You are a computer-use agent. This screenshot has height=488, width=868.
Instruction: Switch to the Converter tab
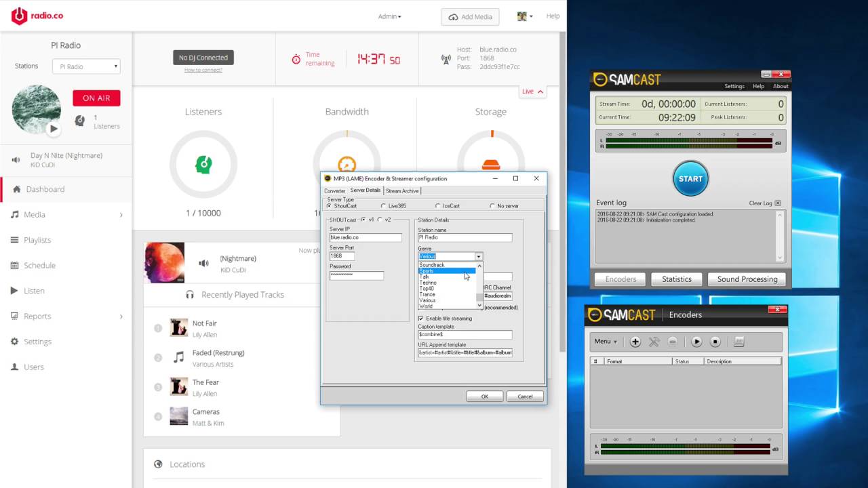[x=335, y=191]
